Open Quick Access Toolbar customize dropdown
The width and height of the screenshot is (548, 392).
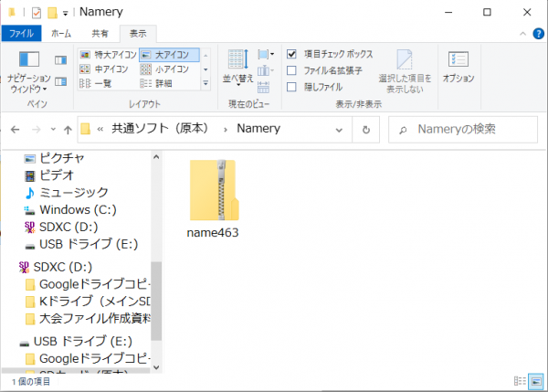pos(66,14)
